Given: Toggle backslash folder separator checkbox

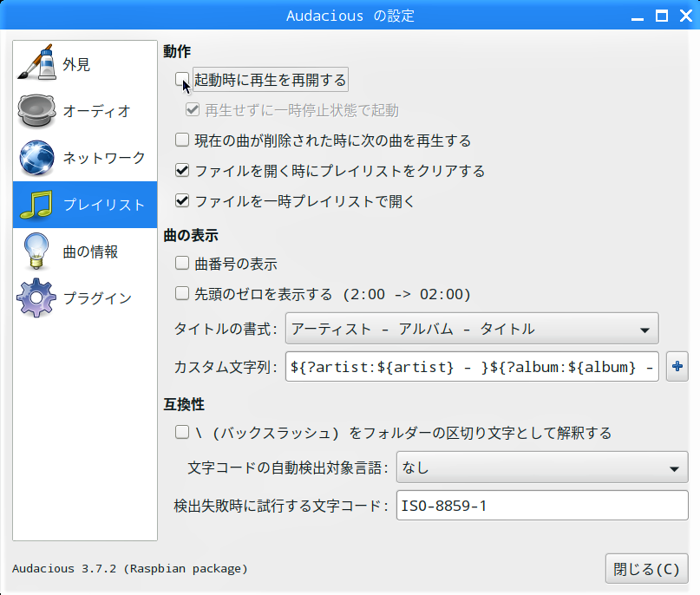Looking at the screenshot, I should pos(181,432).
